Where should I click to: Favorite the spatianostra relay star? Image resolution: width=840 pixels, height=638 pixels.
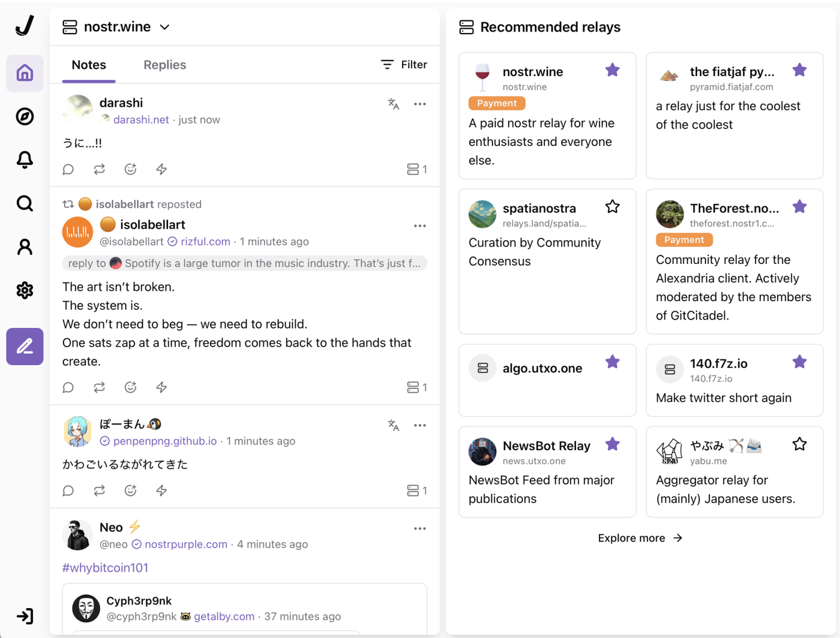point(612,207)
